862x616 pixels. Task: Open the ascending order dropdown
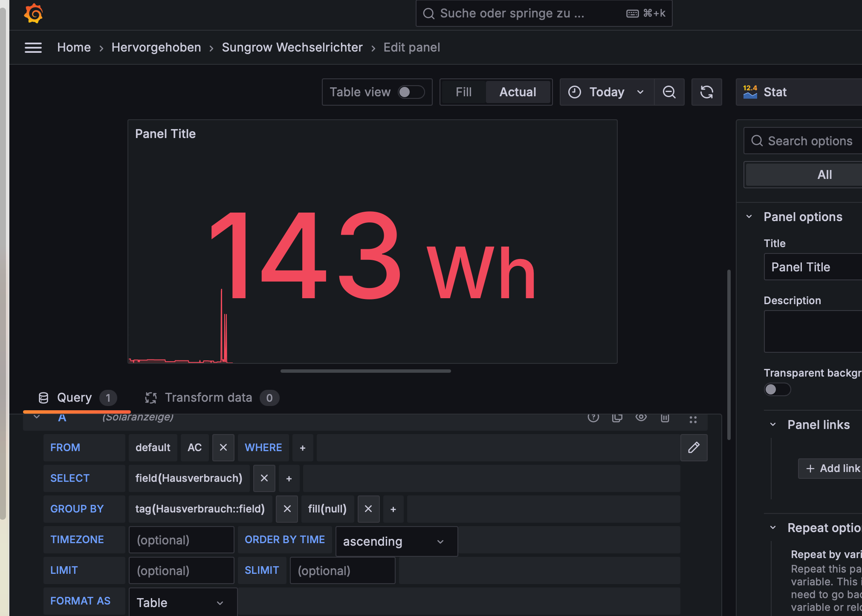click(x=396, y=541)
